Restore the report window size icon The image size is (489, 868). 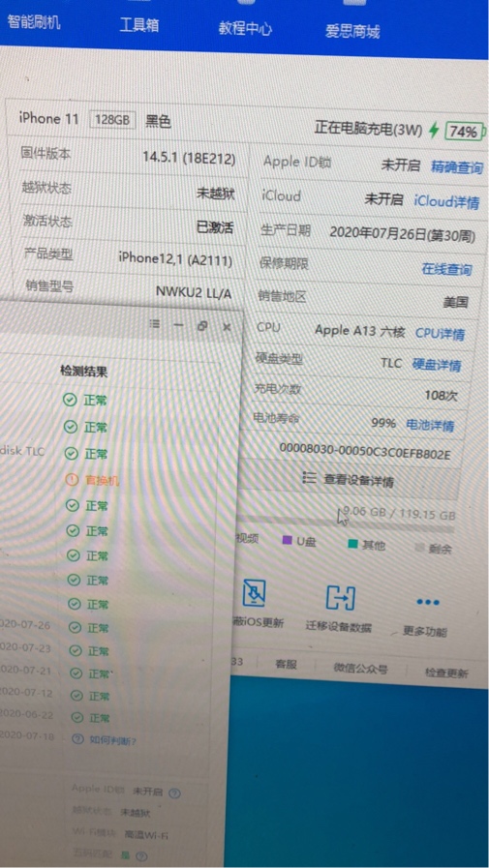pyautogui.click(x=202, y=326)
